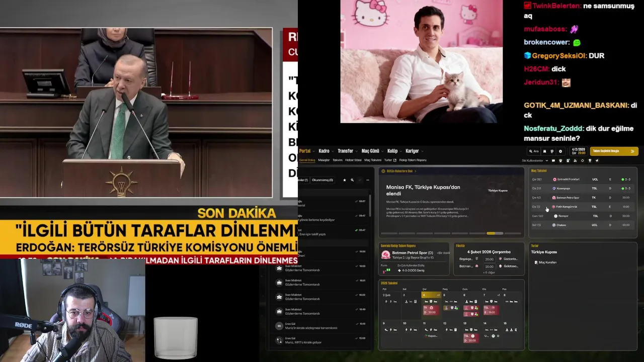The width and height of the screenshot is (644, 362).
Task: Click chat username Nosferatu_Zoddd
Action: click(x=553, y=129)
